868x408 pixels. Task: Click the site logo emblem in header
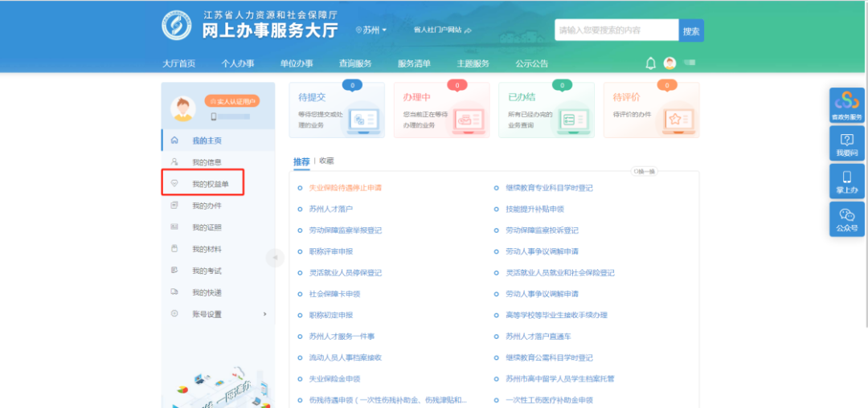(x=176, y=27)
